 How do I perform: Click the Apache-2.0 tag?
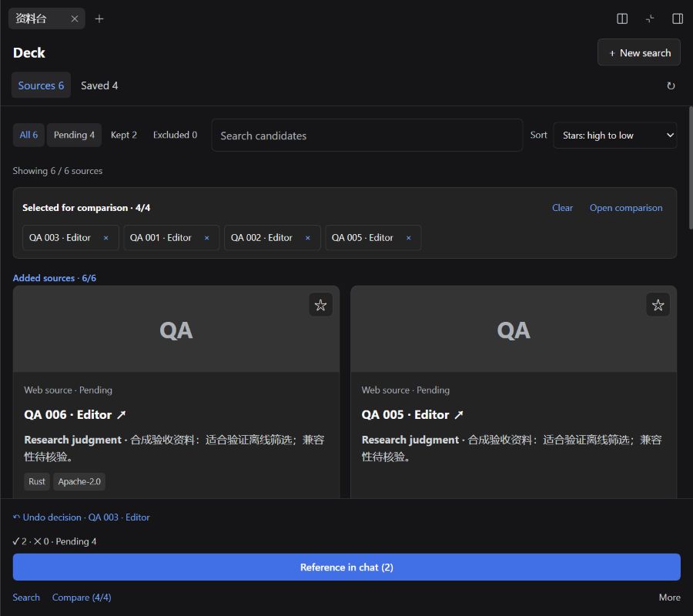click(79, 481)
